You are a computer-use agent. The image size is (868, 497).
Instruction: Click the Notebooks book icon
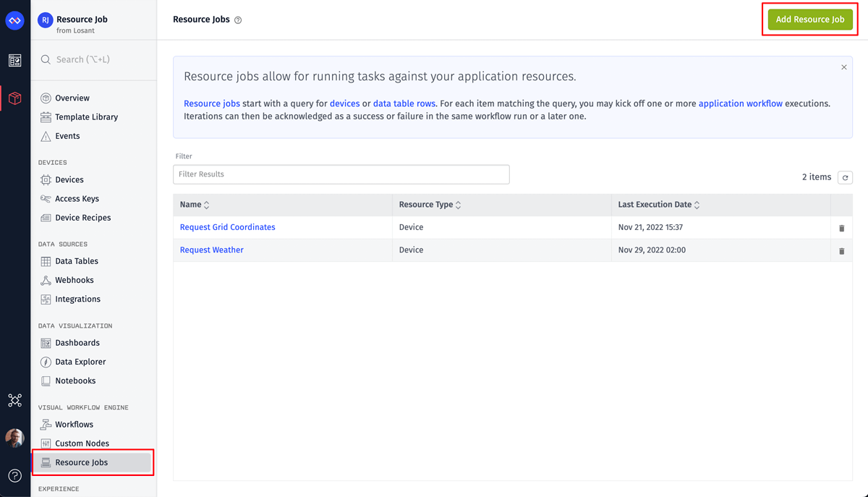click(46, 381)
